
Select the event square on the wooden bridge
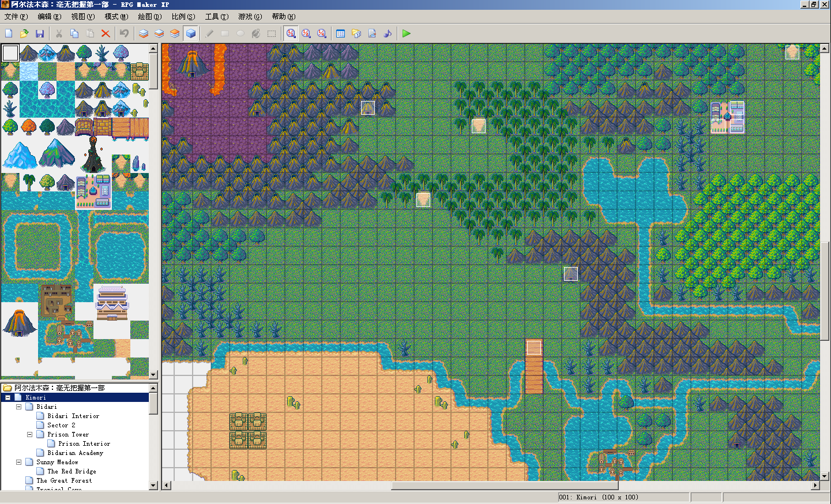534,347
